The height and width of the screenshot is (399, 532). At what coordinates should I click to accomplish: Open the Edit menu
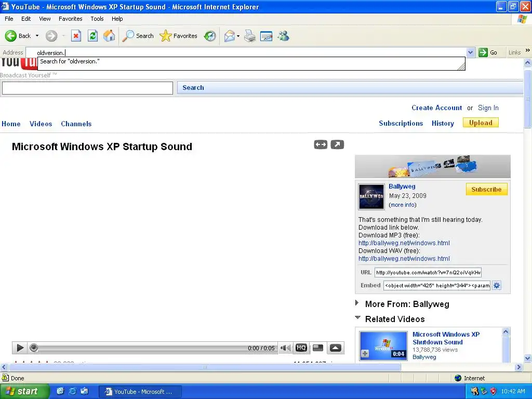click(x=26, y=19)
